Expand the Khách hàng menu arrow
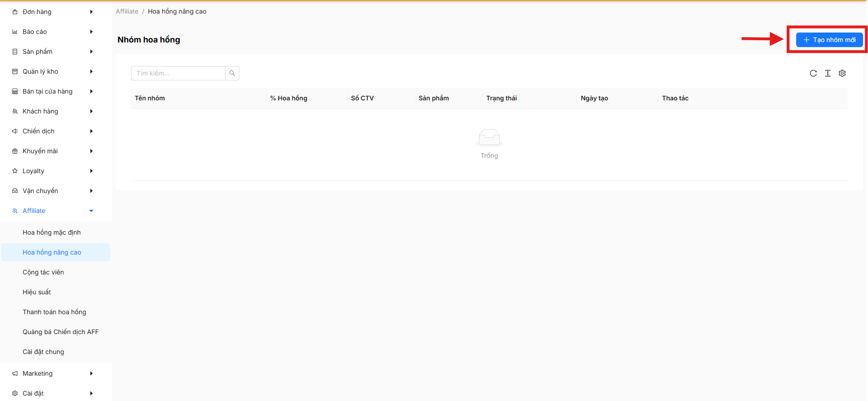The width and height of the screenshot is (868, 401). pyautogui.click(x=91, y=111)
